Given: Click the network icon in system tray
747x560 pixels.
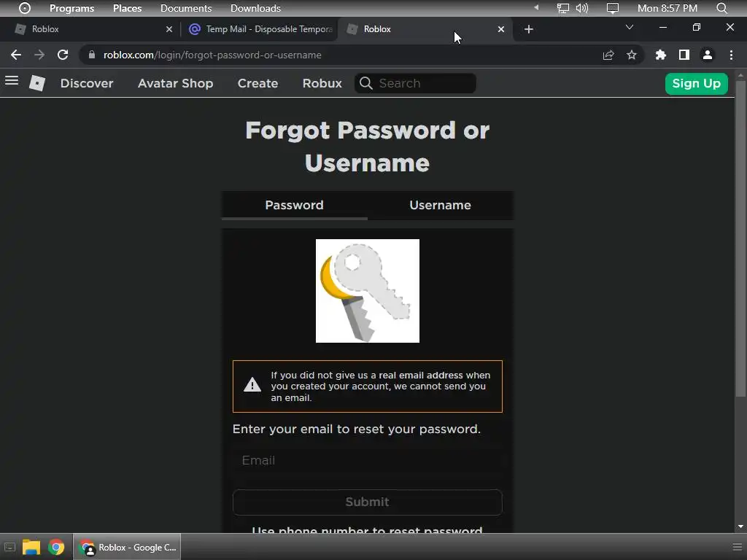Looking at the screenshot, I should click(563, 8).
